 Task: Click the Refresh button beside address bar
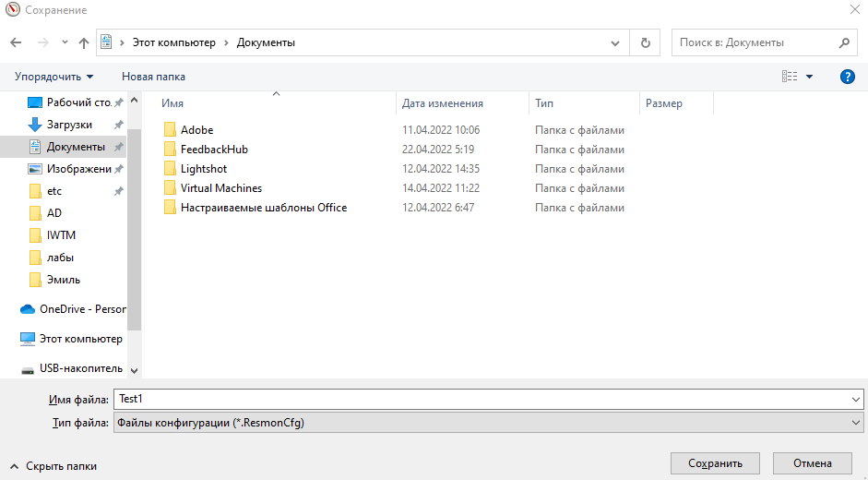pyautogui.click(x=645, y=42)
